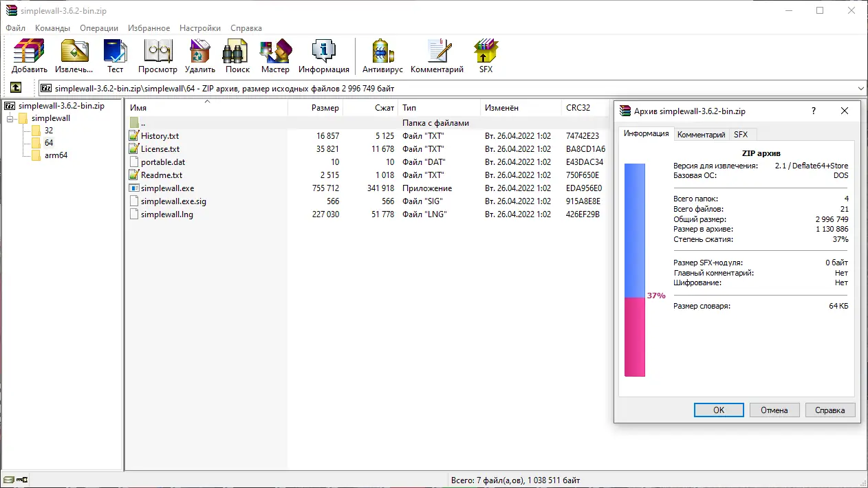Viewport: 868px width, 488px height.
Task: Click the OK button in the dialog
Action: point(719,410)
